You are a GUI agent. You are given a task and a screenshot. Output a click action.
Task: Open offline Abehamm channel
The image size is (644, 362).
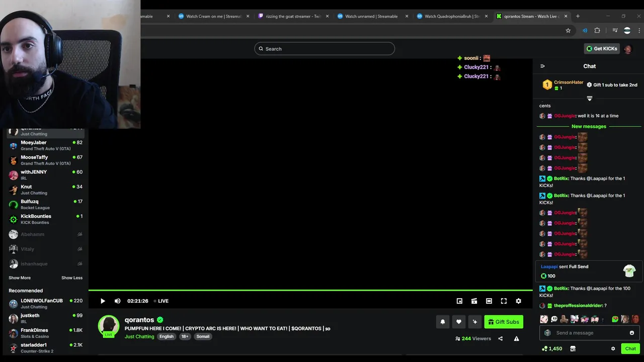pyautogui.click(x=45, y=234)
